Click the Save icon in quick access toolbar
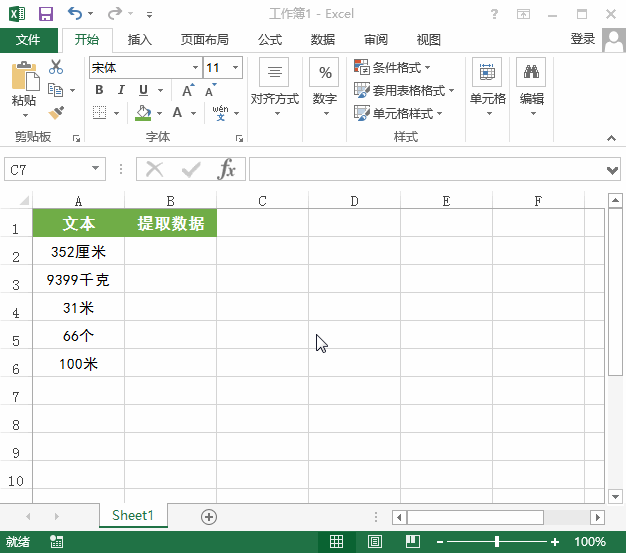Image resolution: width=626 pixels, height=553 pixels. [46, 14]
